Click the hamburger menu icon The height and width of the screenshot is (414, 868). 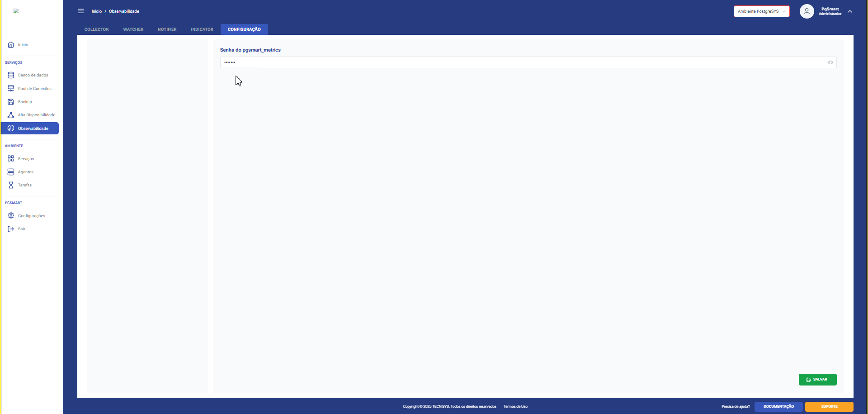point(81,11)
